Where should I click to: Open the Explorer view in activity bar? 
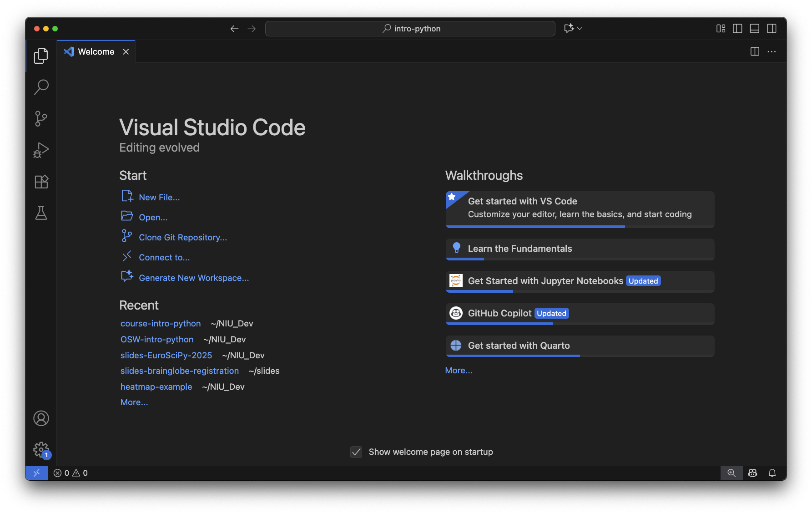41,56
